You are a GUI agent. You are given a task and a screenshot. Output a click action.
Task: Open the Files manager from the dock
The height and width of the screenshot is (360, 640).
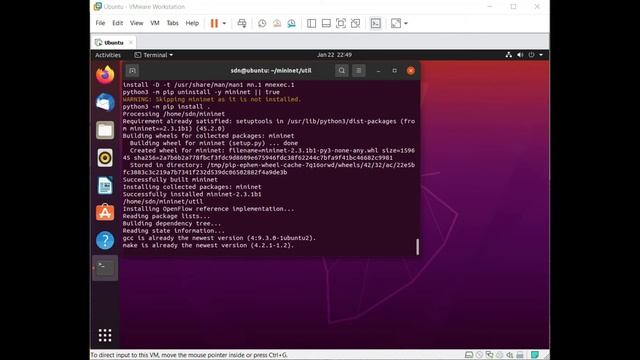tap(105, 130)
